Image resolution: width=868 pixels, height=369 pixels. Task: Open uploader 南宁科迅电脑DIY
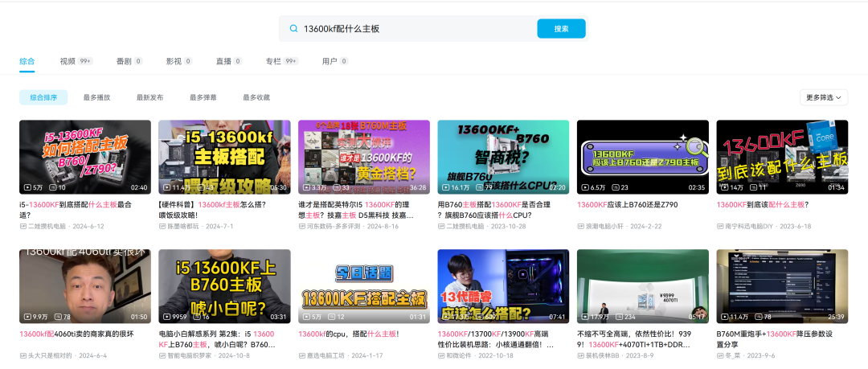[748, 227]
